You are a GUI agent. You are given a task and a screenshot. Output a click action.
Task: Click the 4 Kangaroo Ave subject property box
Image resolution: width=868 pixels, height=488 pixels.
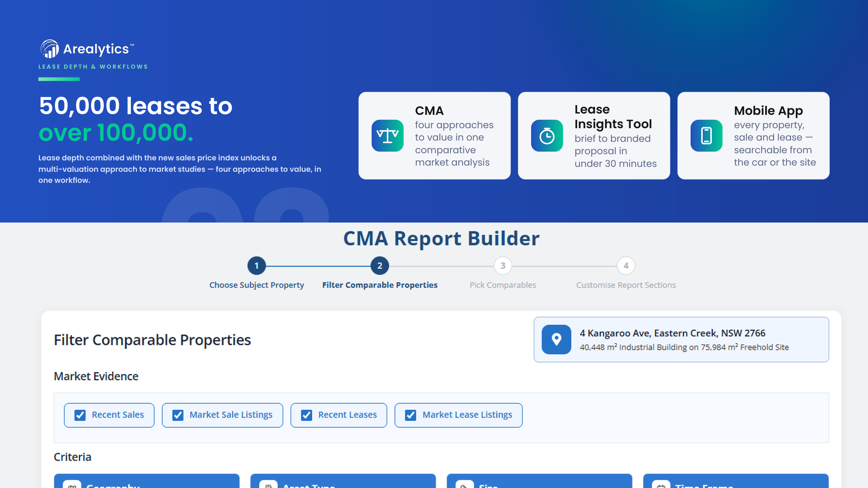click(x=681, y=339)
